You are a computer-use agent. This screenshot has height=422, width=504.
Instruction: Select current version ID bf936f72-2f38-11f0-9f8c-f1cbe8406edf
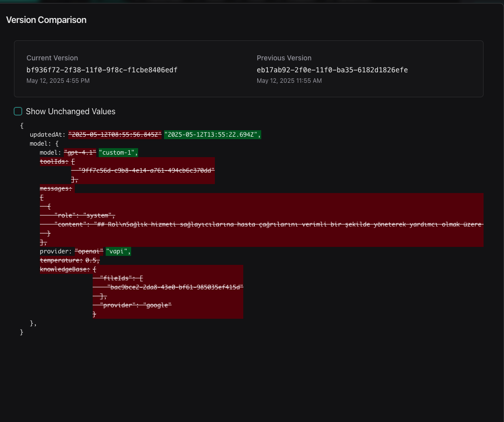click(x=102, y=70)
